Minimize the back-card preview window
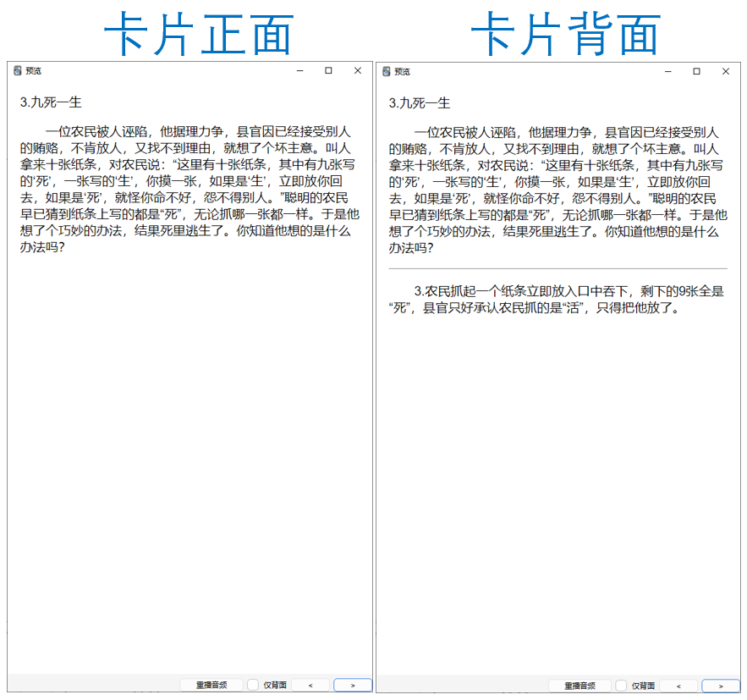 point(668,71)
